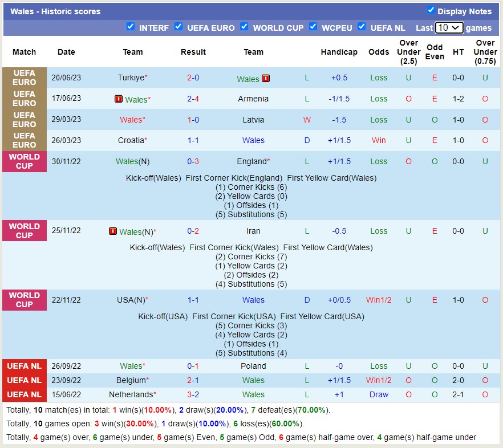Click red card icon in Wales vs Iran row
This screenshot has height=448, width=503.
pyautogui.click(x=113, y=231)
